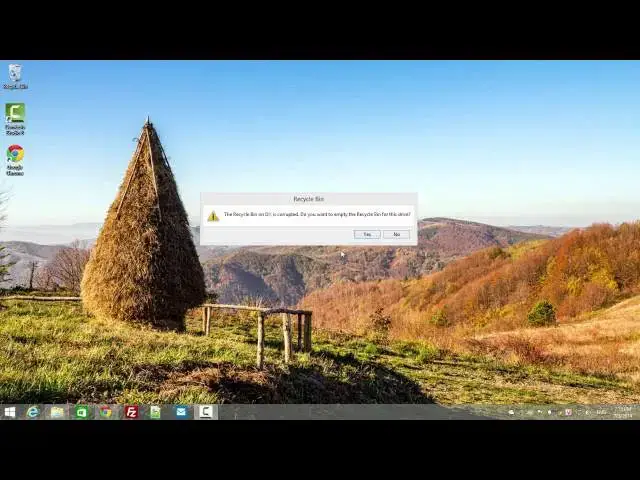
Task: Open Google Chrome from the taskbar
Action: (x=106, y=412)
